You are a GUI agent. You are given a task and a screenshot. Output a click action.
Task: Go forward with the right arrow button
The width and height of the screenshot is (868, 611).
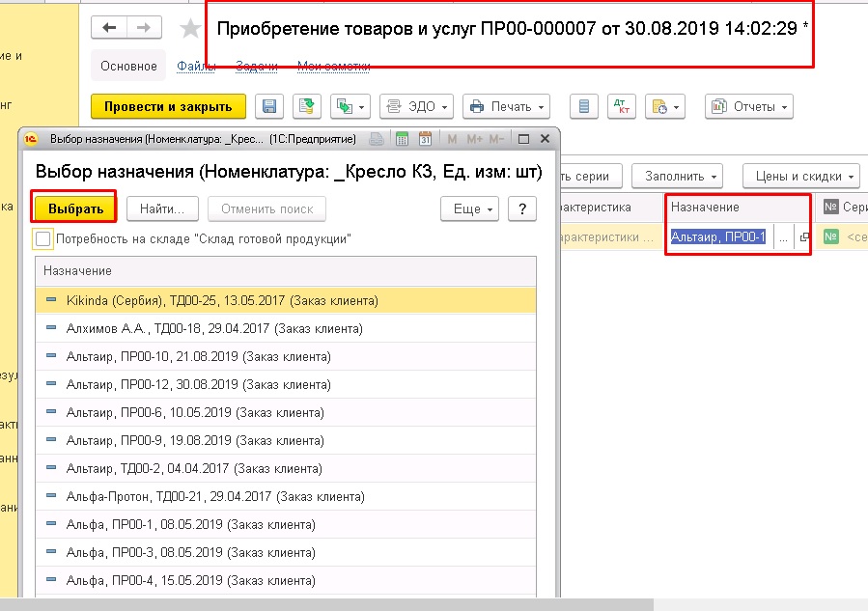pos(144,28)
